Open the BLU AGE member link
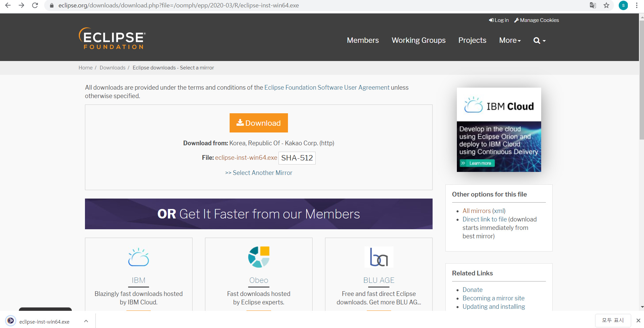The height and width of the screenshot is (328, 644). point(379,280)
